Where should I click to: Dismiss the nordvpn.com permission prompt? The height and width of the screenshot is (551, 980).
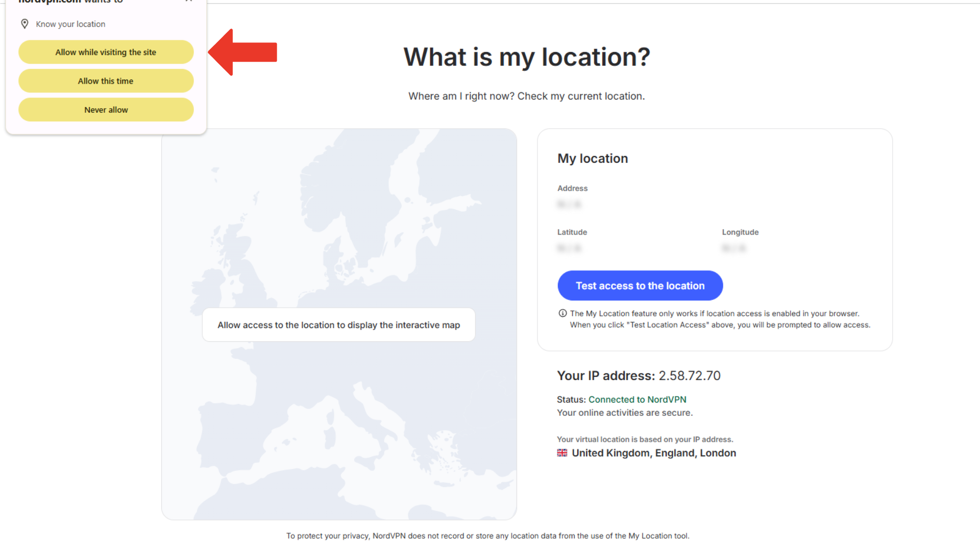click(188, 3)
